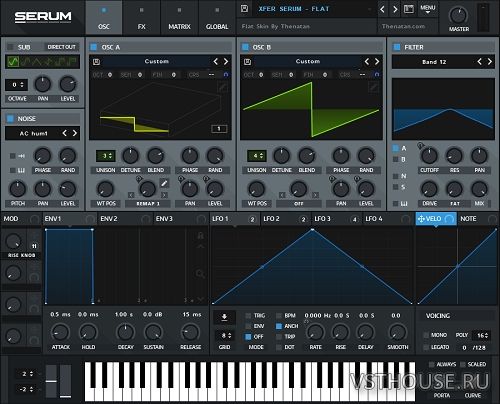500x404 pixels.
Task: Click the VELO drag-assign cross icon
Action: [421, 219]
